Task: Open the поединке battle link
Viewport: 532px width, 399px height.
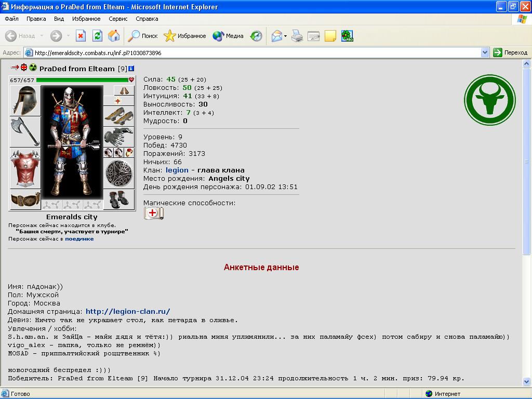Action: tap(79, 239)
